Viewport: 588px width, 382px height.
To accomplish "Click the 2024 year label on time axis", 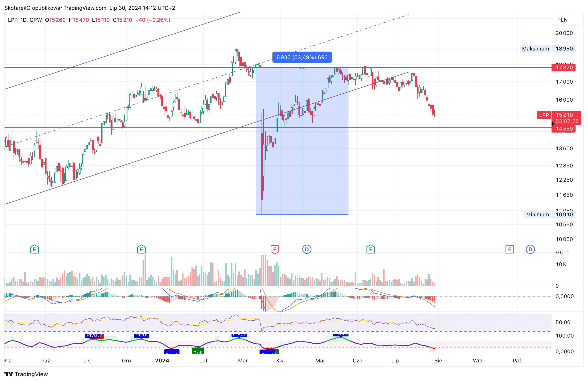I will coord(162,360).
